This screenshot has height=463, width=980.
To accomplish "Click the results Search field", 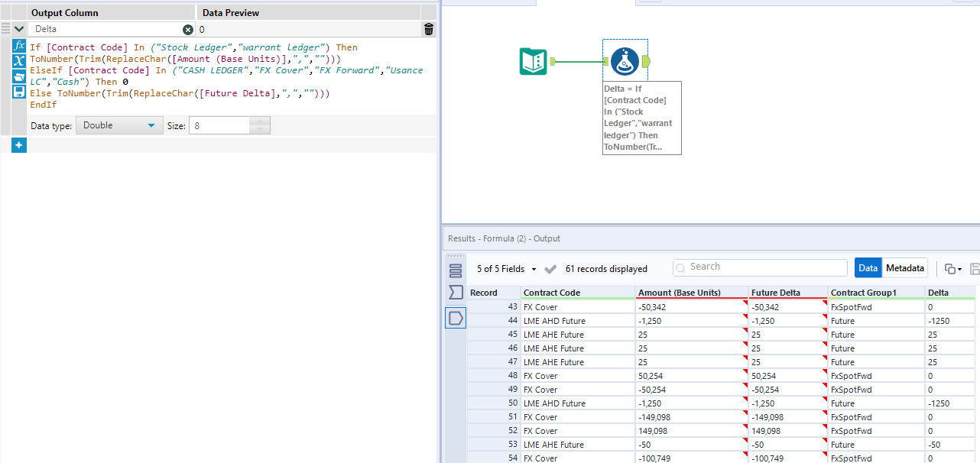I will coord(761,267).
